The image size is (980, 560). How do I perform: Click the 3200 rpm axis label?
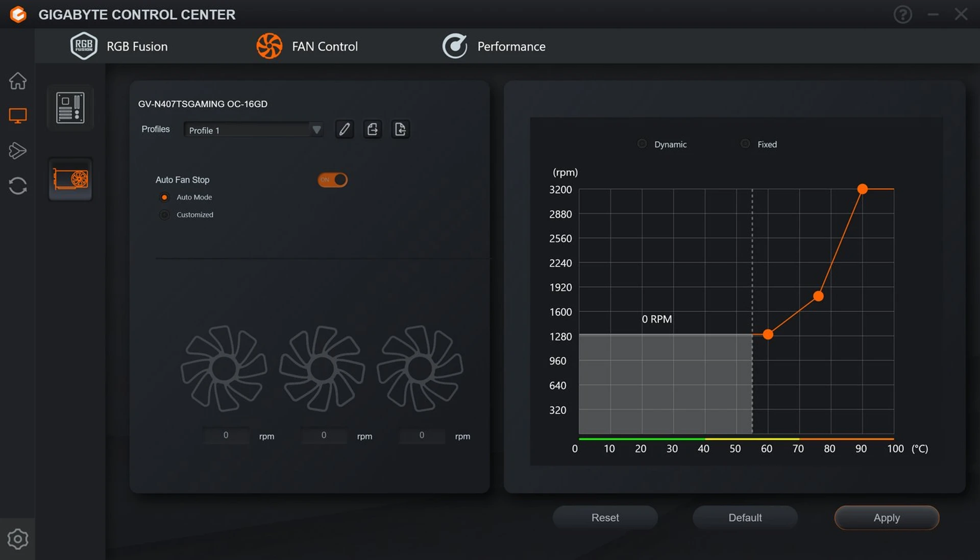click(x=560, y=189)
